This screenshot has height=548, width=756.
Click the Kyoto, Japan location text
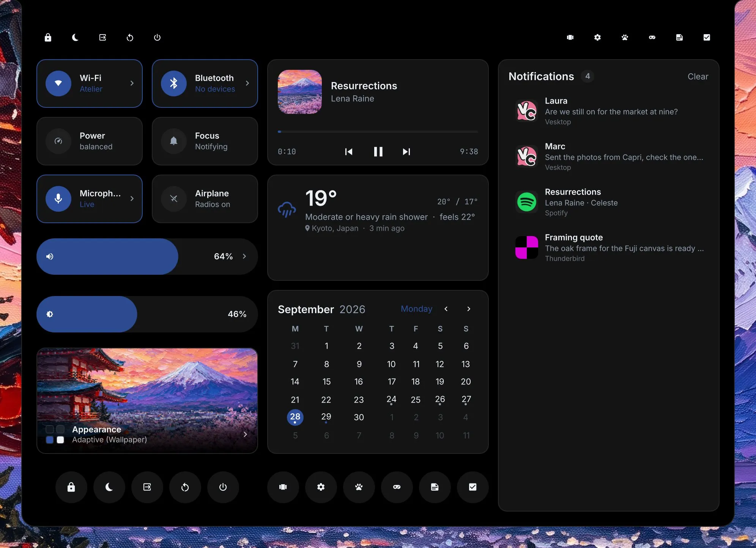coord(335,228)
